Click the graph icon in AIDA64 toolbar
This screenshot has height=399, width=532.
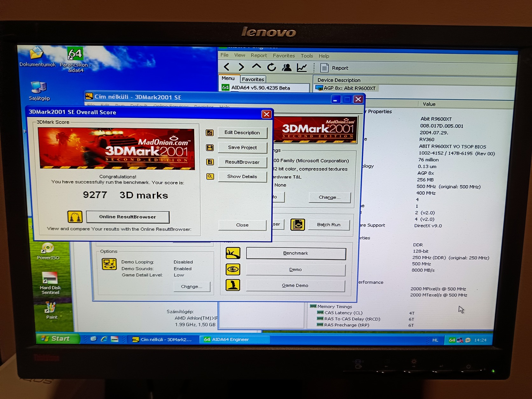tap(302, 67)
